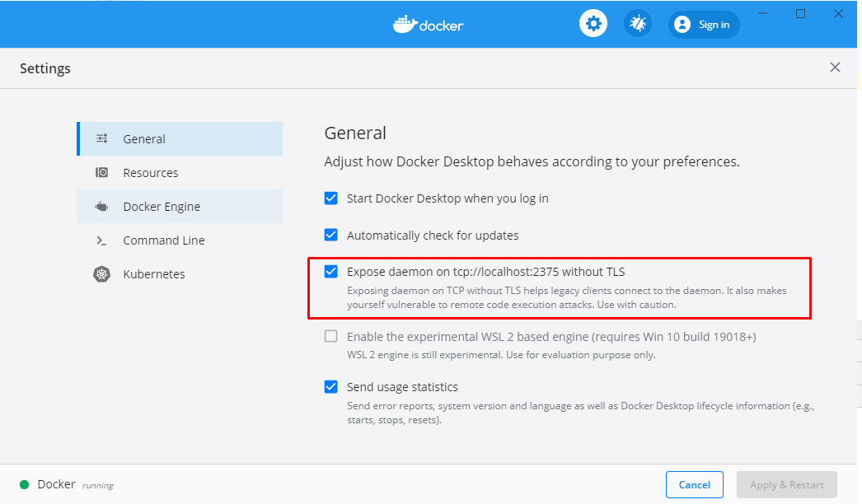Click the Docker Engine whale icon
Image resolution: width=862 pixels, height=504 pixels.
(x=102, y=207)
